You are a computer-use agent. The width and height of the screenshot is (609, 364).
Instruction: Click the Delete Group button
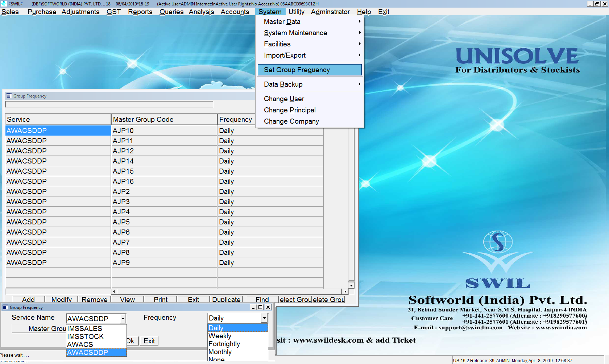pyautogui.click(x=328, y=299)
